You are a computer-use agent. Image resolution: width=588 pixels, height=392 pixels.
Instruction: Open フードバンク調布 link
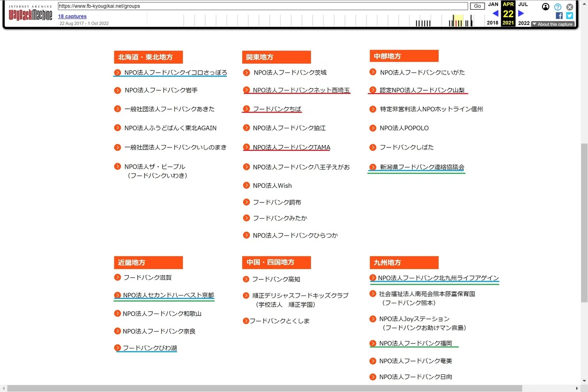point(277,202)
